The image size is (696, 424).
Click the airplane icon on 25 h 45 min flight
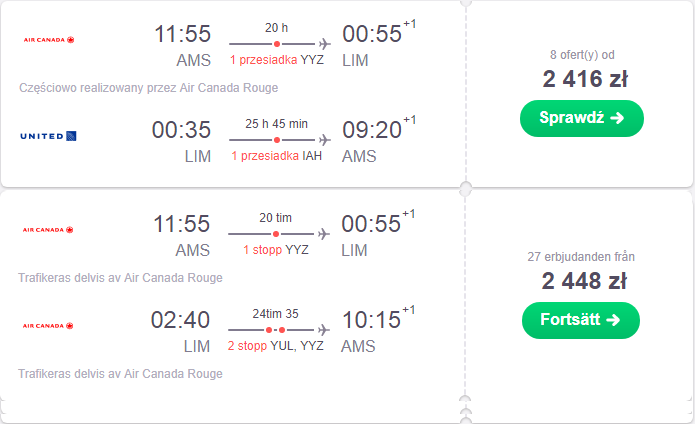pyautogui.click(x=324, y=140)
